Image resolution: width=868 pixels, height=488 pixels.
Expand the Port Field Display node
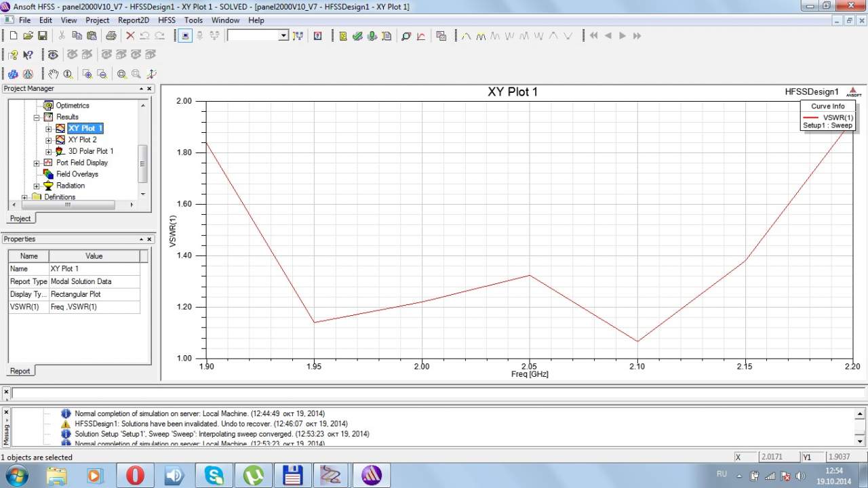37,163
